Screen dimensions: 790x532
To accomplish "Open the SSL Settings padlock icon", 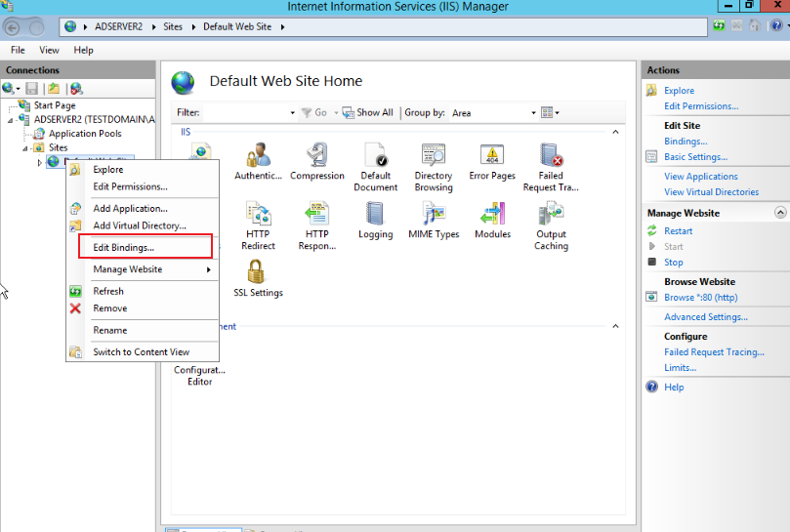I will coord(256,271).
